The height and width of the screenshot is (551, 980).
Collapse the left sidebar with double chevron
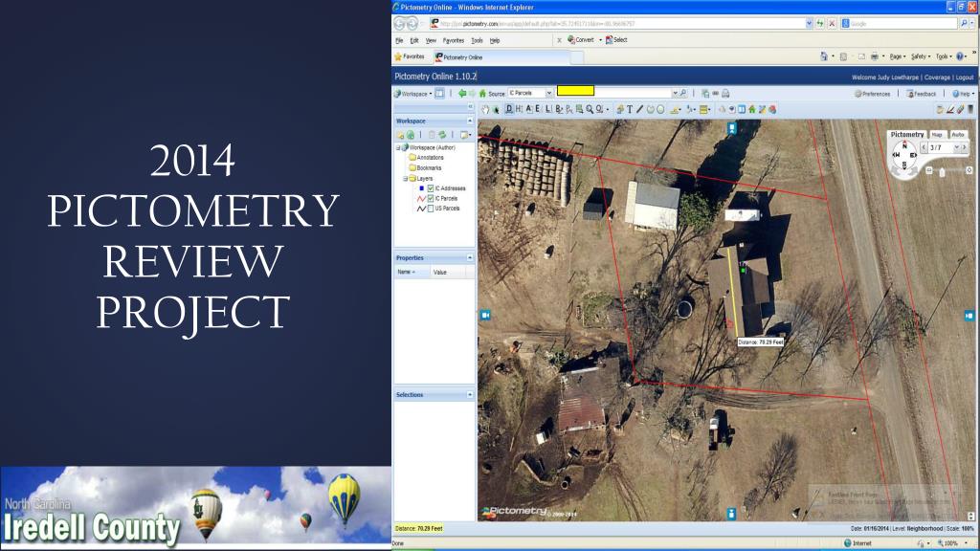click(471, 106)
